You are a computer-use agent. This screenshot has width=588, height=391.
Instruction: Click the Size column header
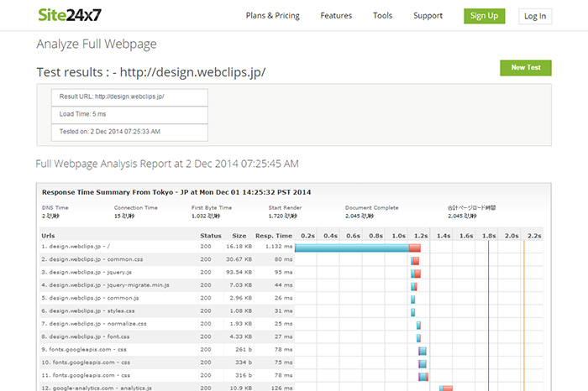tap(239, 236)
